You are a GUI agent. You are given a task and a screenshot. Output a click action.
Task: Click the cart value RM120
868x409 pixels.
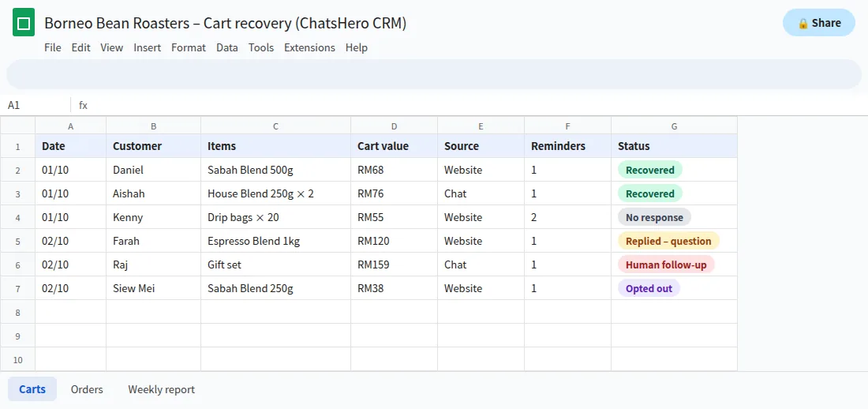tap(394, 241)
